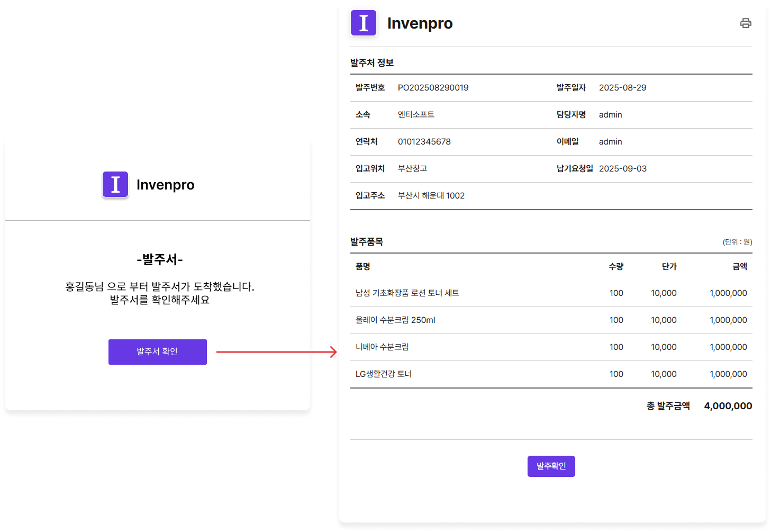Click the 부산시 해운대 1002 address
Image resolution: width=771 pixels, height=532 pixels.
[x=431, y=196]
